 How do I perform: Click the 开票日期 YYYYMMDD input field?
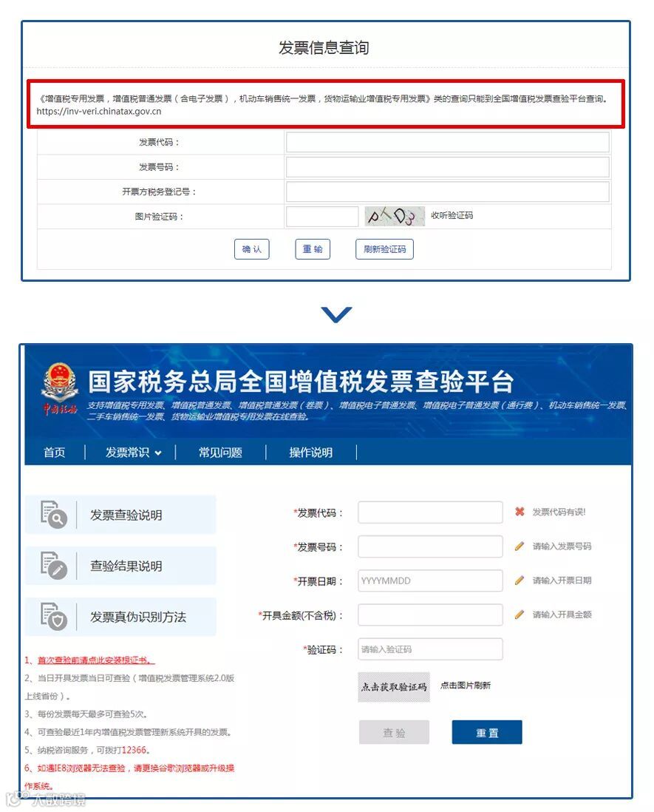coord(430,581)
